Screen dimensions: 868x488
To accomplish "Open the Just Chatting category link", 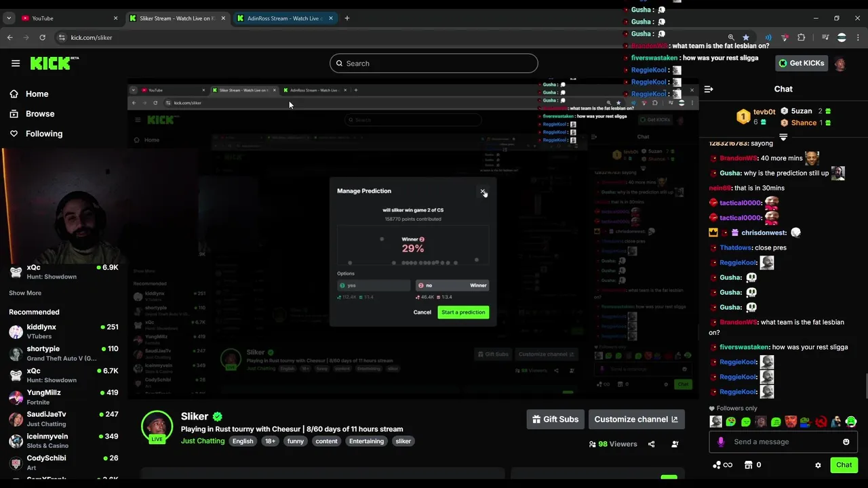I will click(203, 441).
